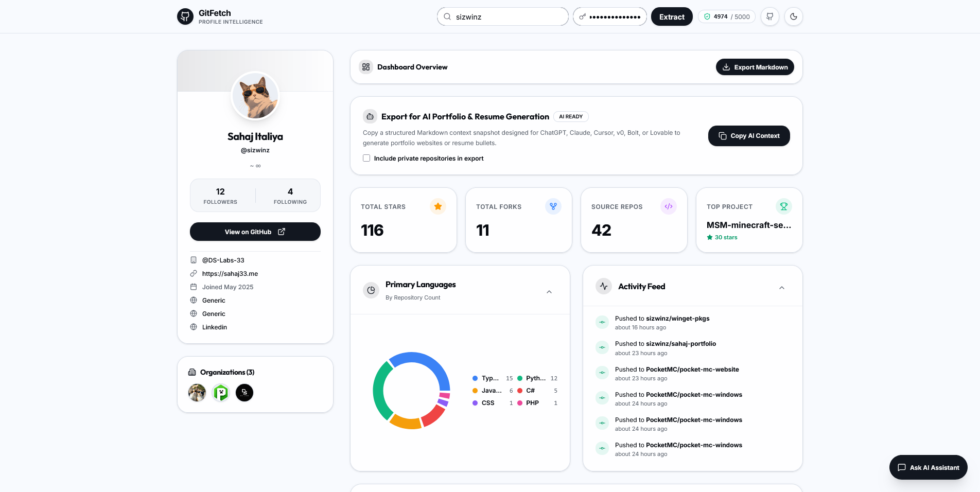Focus the username field containing sizwinz
Viewport: 980px width, 492px height.
pos(503,16)
